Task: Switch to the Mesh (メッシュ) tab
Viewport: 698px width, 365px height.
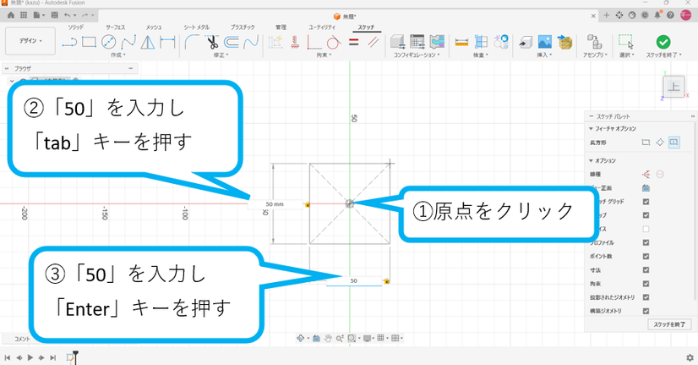Action: tap(154, 28)
